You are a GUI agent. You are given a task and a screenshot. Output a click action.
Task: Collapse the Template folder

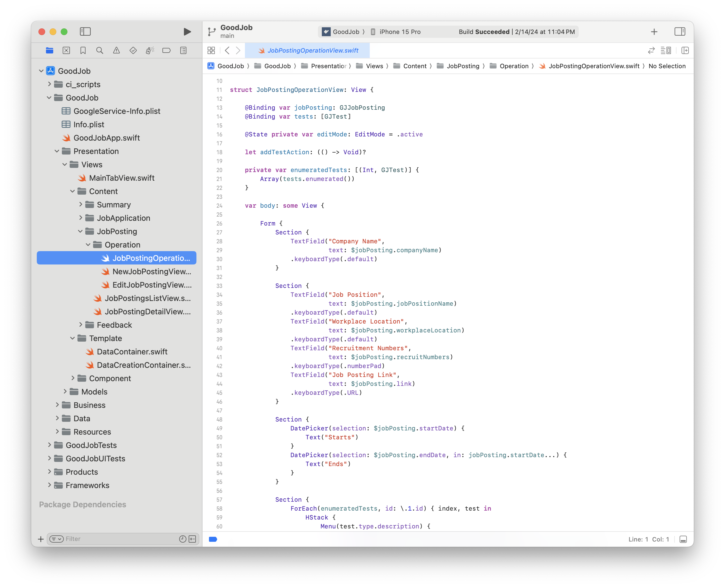(x=72, y=338)
